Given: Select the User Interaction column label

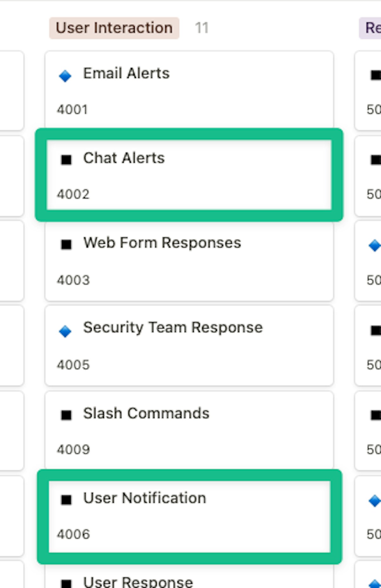Looking at the screenshot, I should point(114,28).
